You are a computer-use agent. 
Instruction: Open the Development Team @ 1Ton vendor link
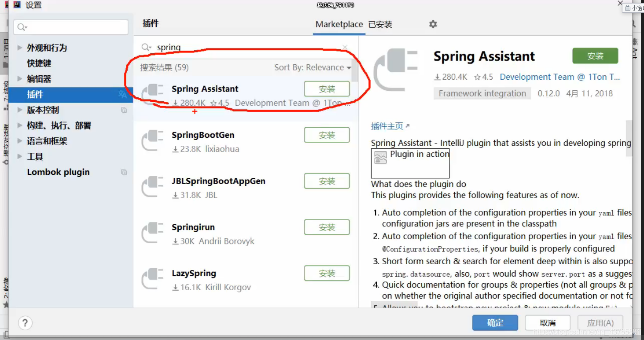pyautogui.click(x=559, y=77)
